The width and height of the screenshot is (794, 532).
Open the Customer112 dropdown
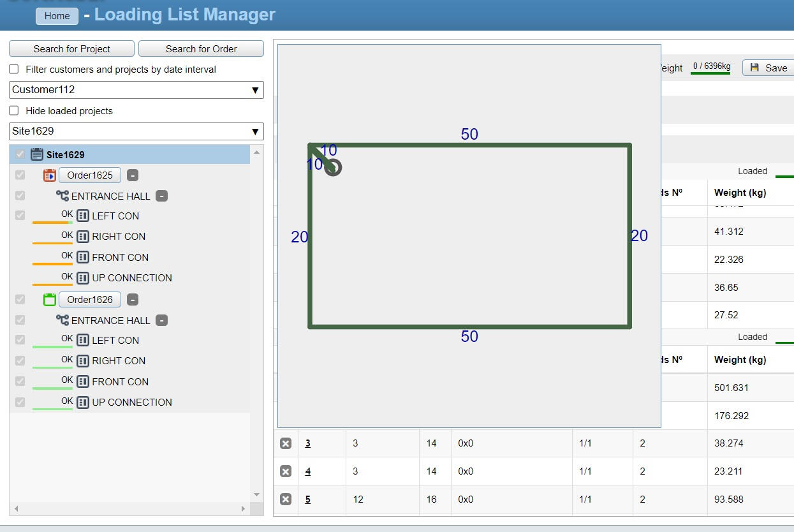136,90
